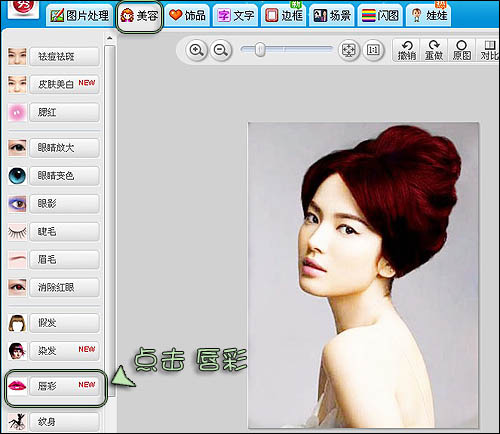Click the sidebar vertical scrollbar
Image resolution: width=500 pixels, height=434 pixels.
pos(110,221)
